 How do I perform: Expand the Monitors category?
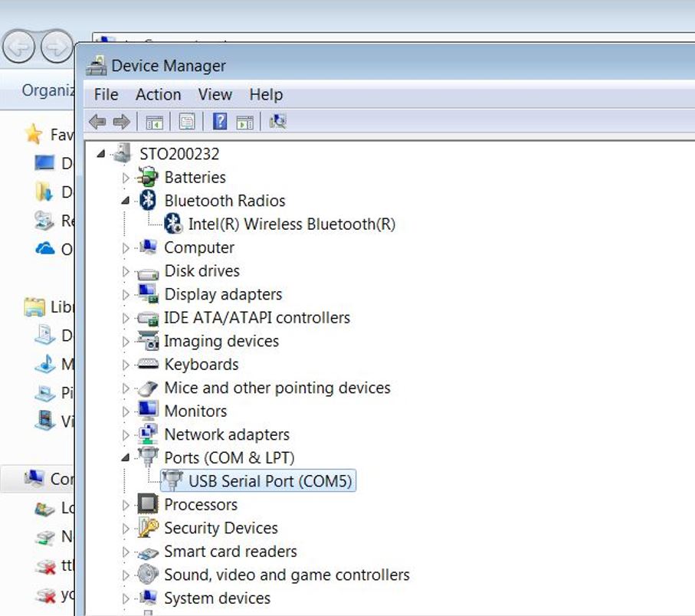[126, 411]
